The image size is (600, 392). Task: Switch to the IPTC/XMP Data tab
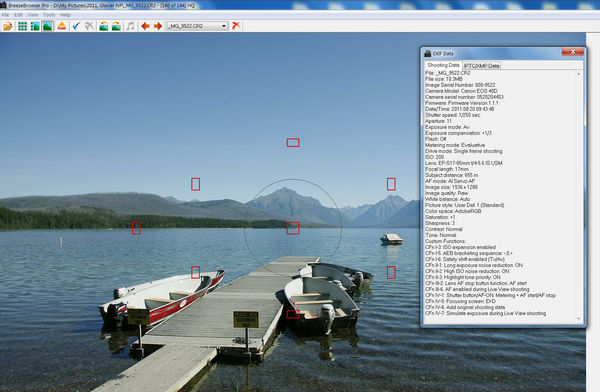(481, 66)
